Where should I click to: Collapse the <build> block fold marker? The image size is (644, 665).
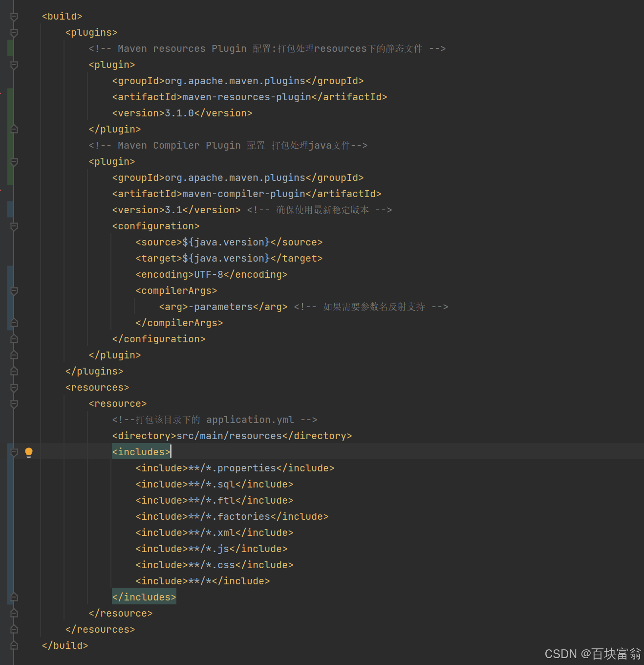pyautogui.click(x=14, y=17)
